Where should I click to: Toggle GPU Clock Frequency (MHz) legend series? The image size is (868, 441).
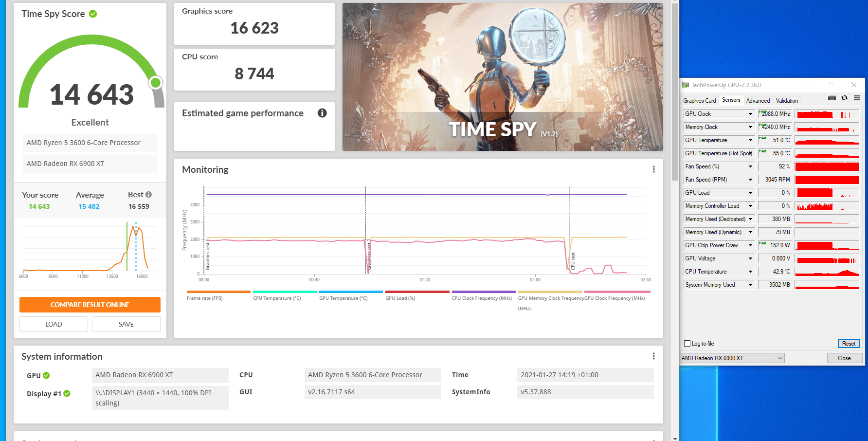point(617,295)
